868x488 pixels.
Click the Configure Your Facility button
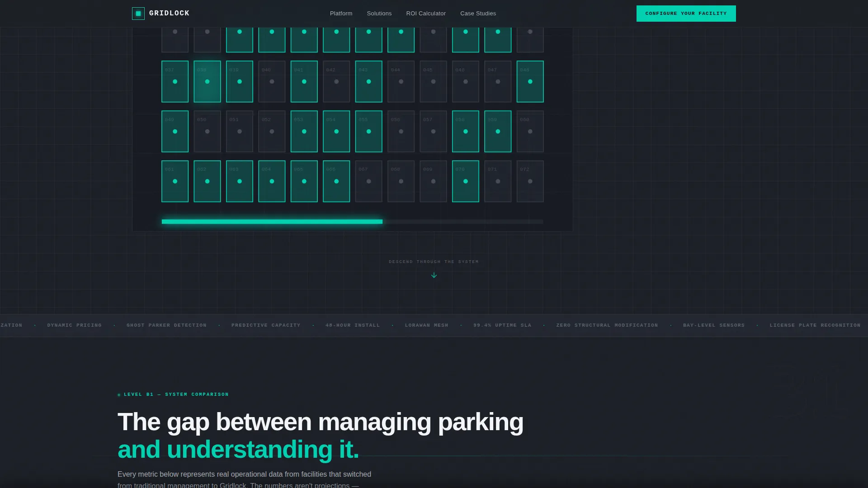click(x=686, y=14)
